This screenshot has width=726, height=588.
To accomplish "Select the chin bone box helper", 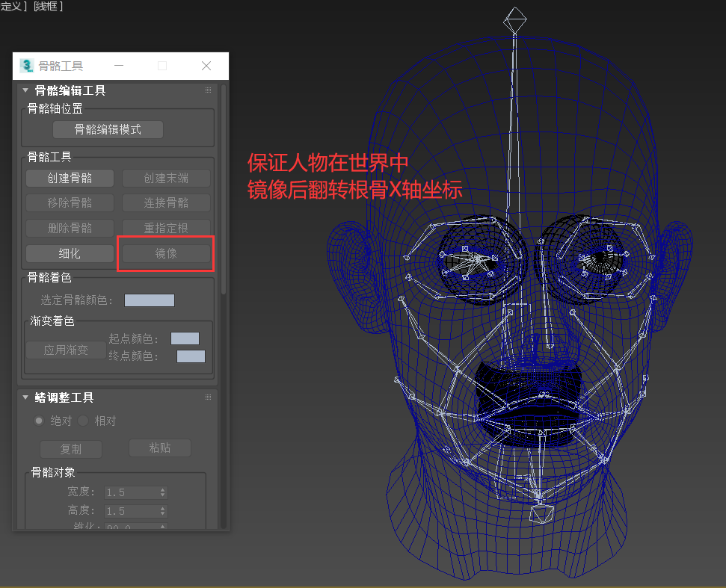I will click(x=541, y=515).
